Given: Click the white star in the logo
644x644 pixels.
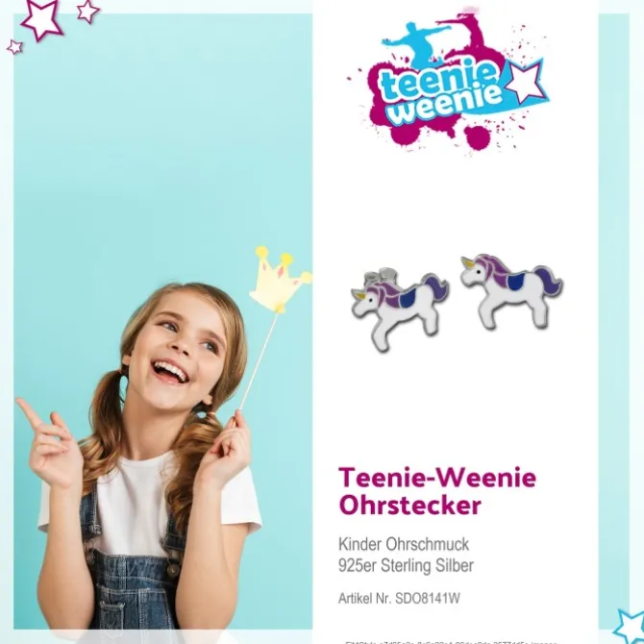Looking at the screenshot, I should point(526,82).
